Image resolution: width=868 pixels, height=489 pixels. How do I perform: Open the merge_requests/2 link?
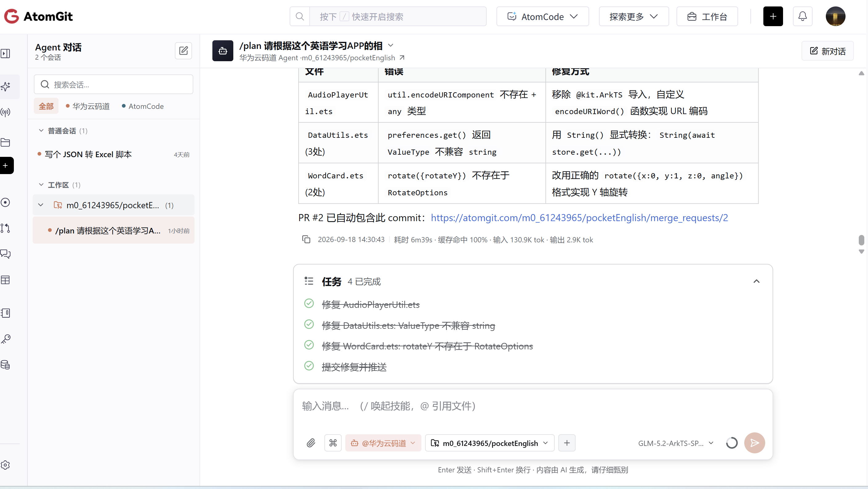pos(579,217)
